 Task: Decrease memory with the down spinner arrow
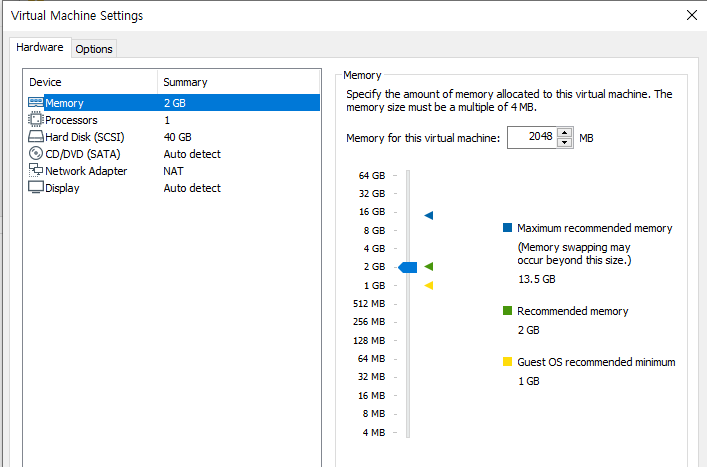[x=565, y=142]
